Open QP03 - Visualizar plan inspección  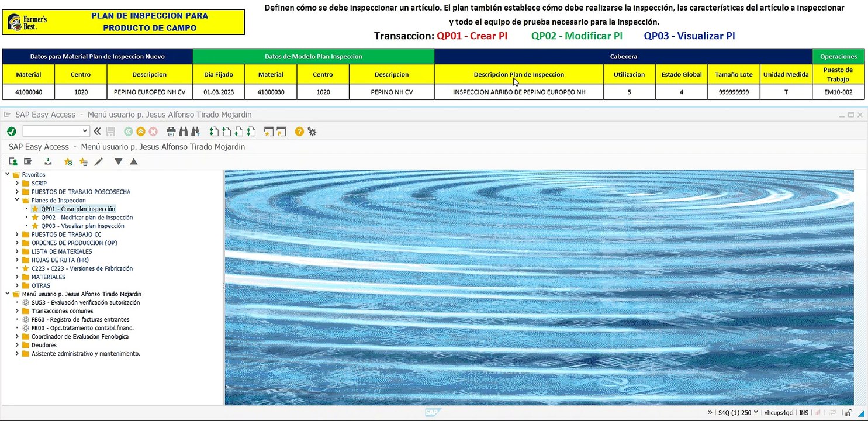(x=82, y=226)
